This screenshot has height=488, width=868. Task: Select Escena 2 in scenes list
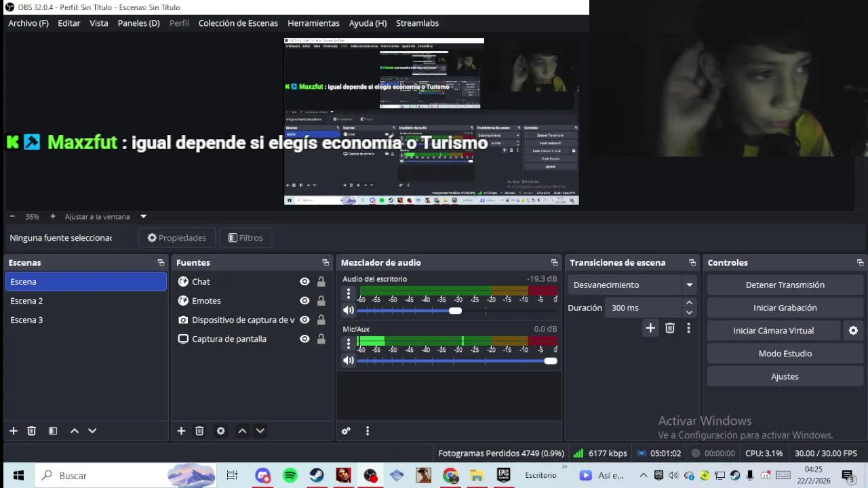[85, 301]
